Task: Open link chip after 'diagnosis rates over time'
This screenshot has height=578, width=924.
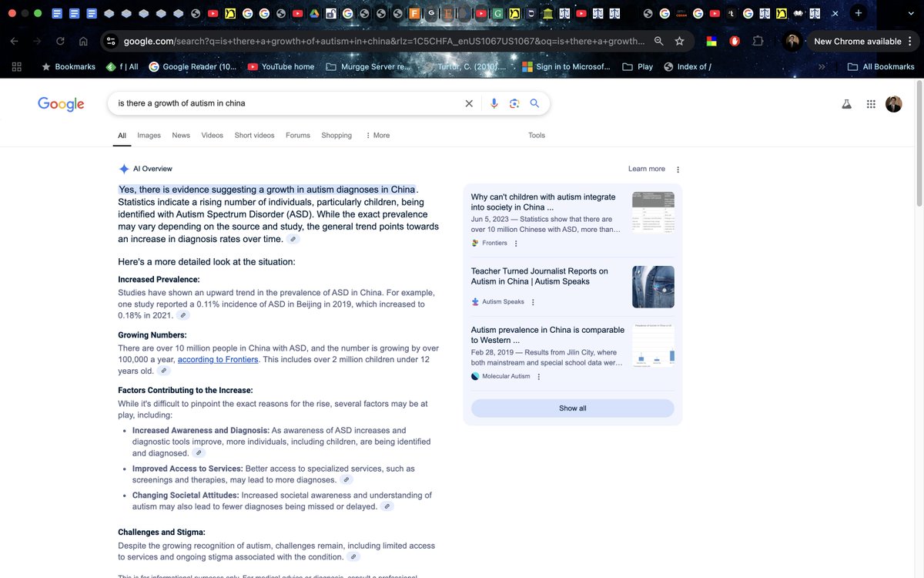Action: click(x=293, y=240)
